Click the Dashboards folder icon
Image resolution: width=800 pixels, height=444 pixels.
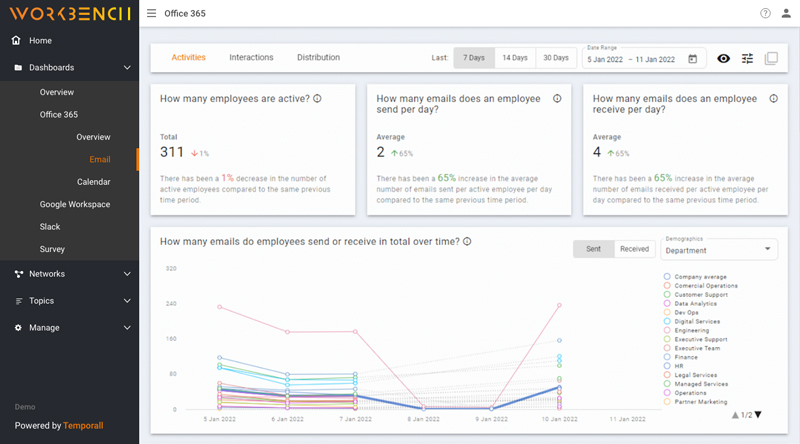[18, 67]
